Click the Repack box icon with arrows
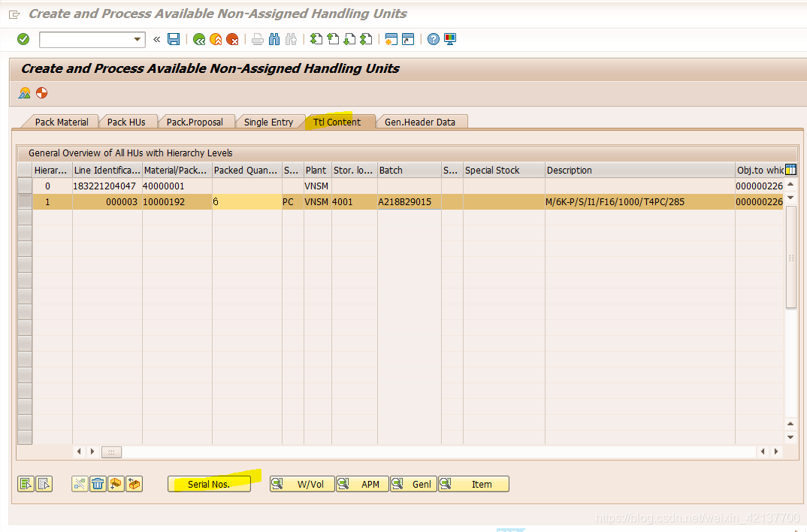This screenshot has height=532, width=807. (x=134, y=484)
